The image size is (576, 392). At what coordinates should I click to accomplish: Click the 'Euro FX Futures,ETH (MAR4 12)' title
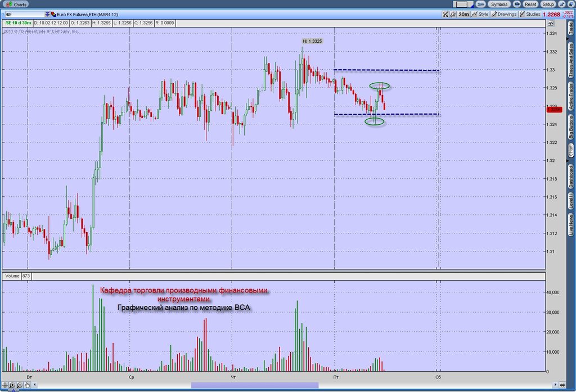(x=87, y=14)
